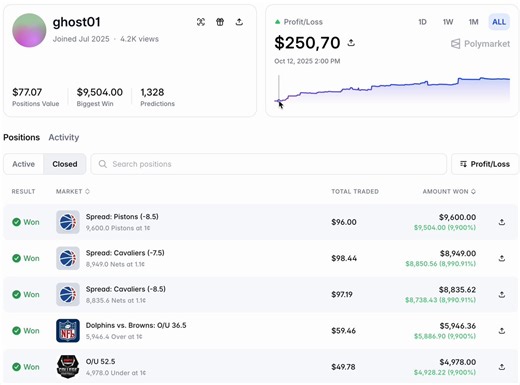Image resolution: width=520 pixels, height=385 pixels.
Task: Click the magnifier icon in the search box
Action: pyautogui.click(x=103, y=164)
